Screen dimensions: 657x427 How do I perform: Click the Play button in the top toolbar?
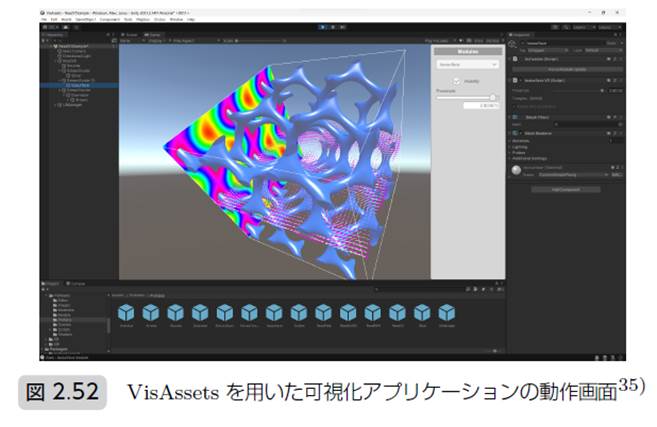tap(320, 27)
